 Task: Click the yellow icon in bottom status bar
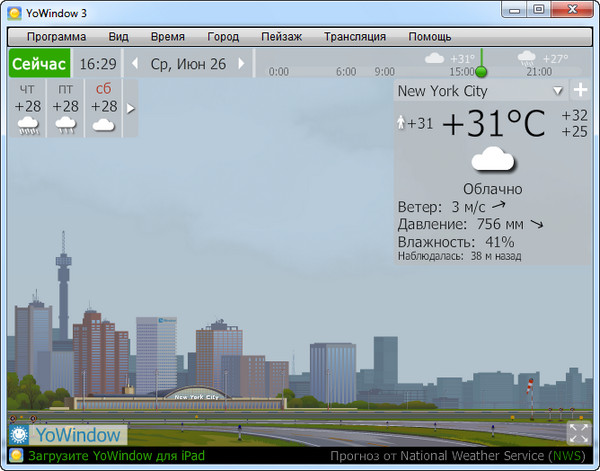(x=15, y=457)
